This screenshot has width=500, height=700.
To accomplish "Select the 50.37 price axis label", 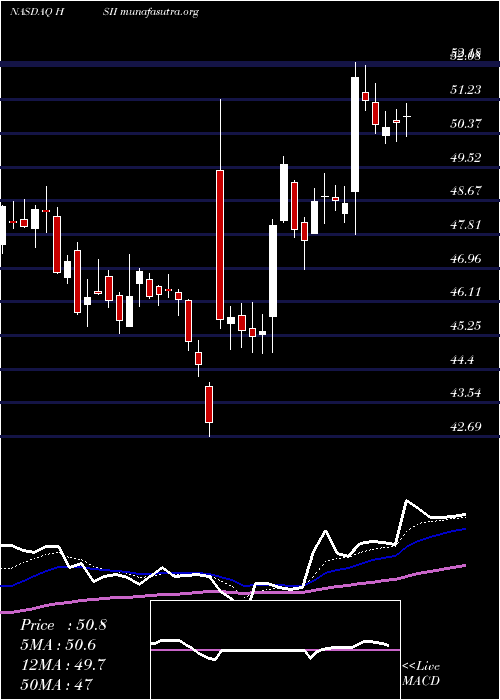I will pos(466,124).
